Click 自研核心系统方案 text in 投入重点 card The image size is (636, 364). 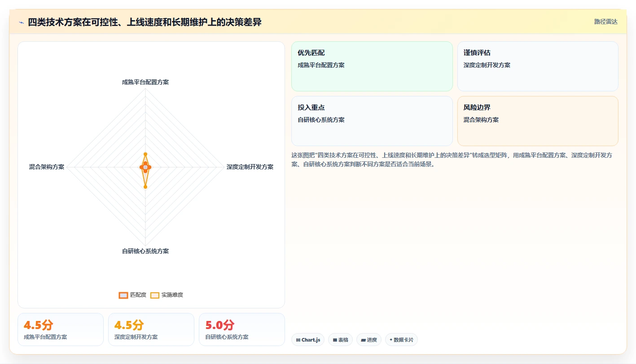(x=321, y=120)
